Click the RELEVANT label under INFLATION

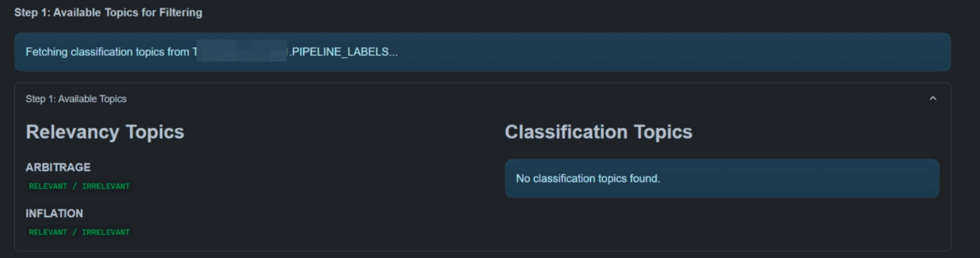pyautogui.click(x=48, y=232)
